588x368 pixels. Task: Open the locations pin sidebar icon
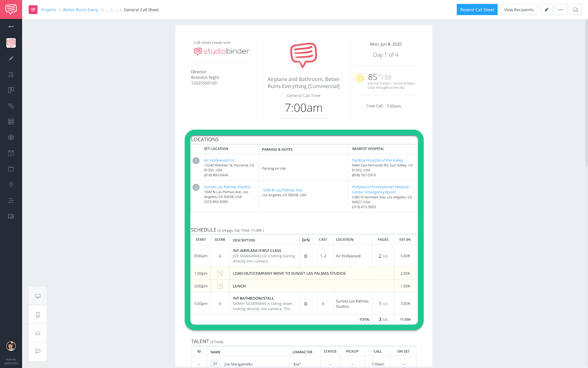(11, 185)
